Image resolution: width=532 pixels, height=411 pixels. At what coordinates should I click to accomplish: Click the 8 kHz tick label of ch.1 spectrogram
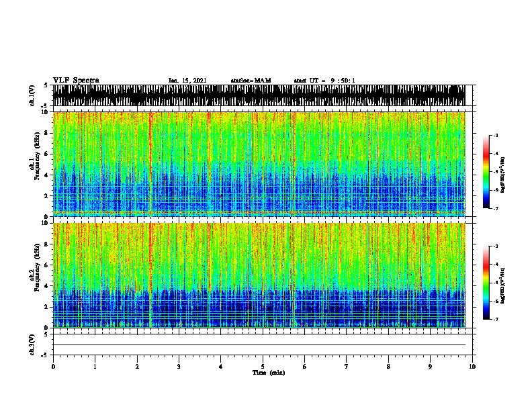coord(47,133)
